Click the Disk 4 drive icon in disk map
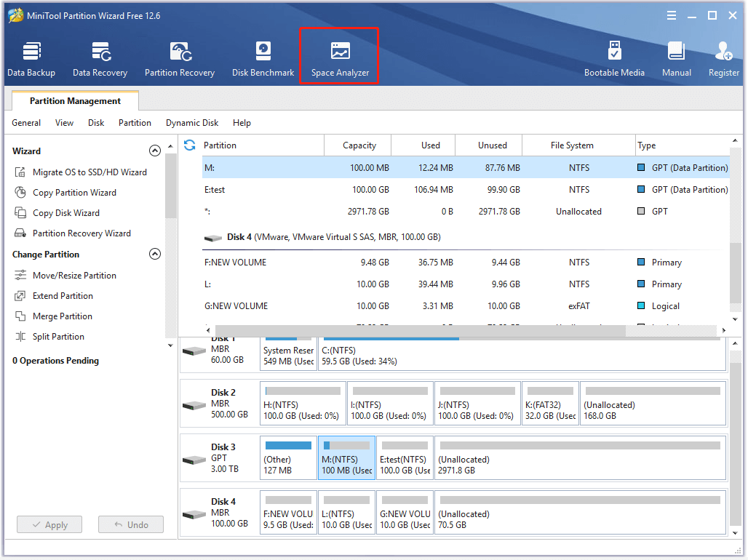This screenshot has height=560, width=748. coord(194,515)
